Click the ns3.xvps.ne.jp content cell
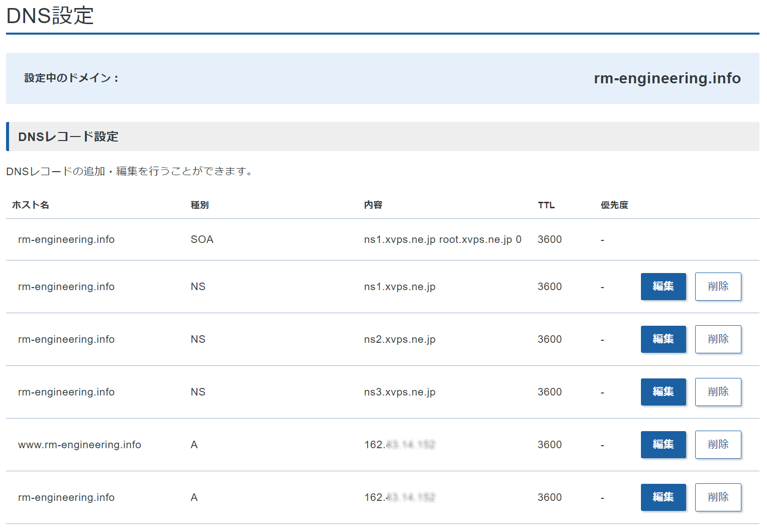Image resolution: width=767 pixels, height=532 pixels. point(399,392)
